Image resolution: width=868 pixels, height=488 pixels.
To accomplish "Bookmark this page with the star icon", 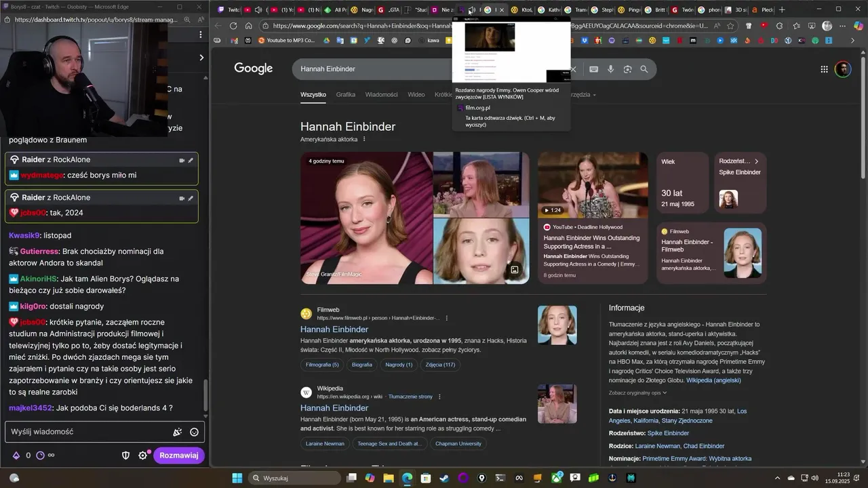I will coord(730,26).
